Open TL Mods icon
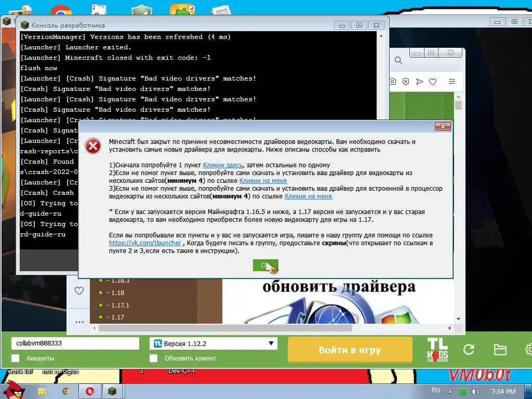Screen dimensions: 532x399 437,350
